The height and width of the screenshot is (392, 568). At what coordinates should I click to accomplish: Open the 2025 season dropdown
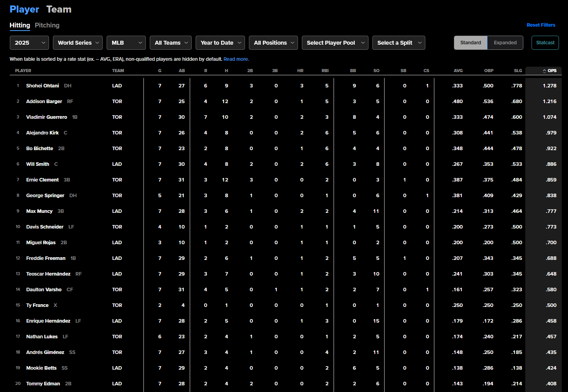pos(29,43)
